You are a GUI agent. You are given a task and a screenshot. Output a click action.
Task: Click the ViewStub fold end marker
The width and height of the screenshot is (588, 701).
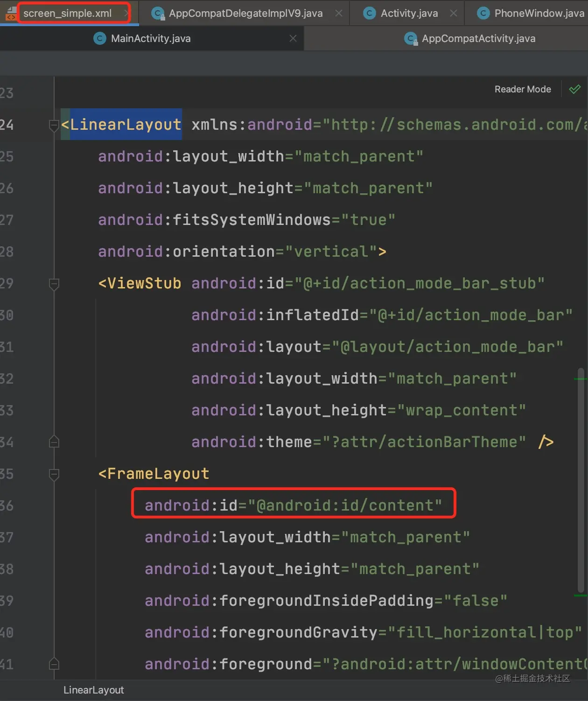point(54,442)
